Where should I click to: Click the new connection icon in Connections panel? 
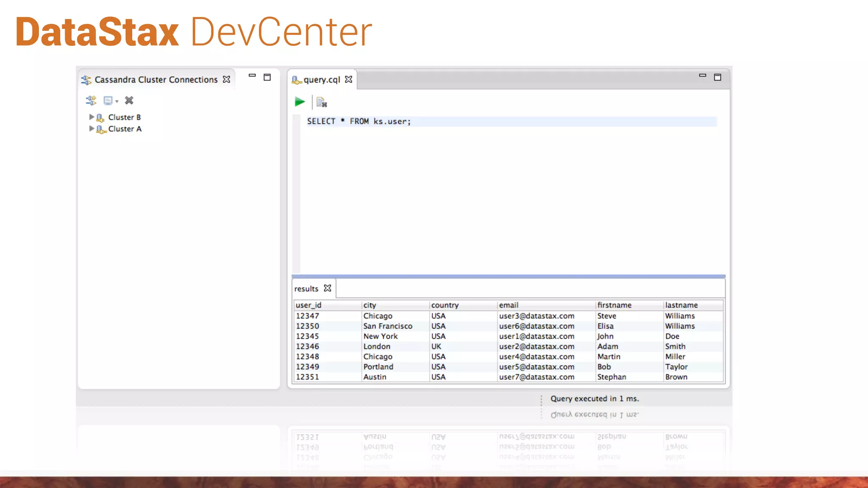coord(91,100)
